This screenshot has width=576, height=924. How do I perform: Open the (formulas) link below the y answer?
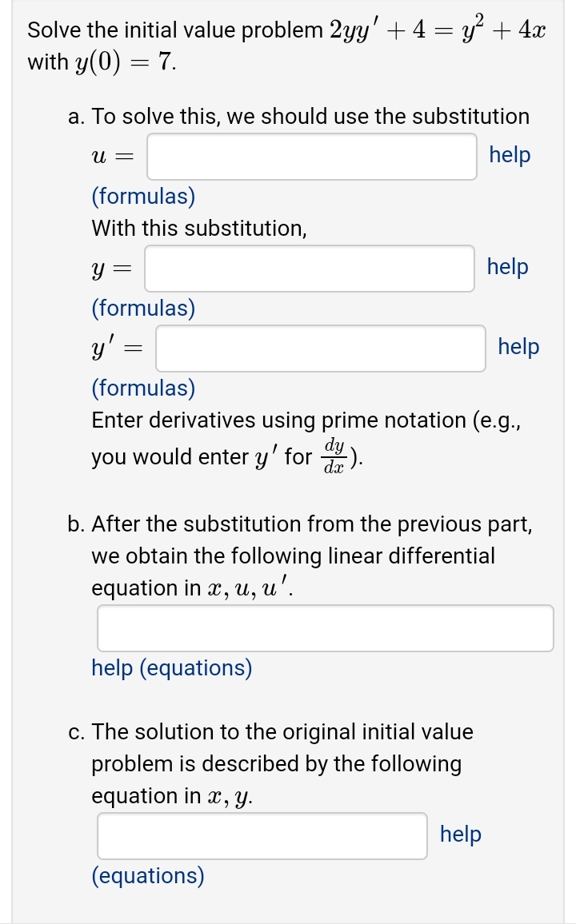pyautogui.click(x=142, y=309)
